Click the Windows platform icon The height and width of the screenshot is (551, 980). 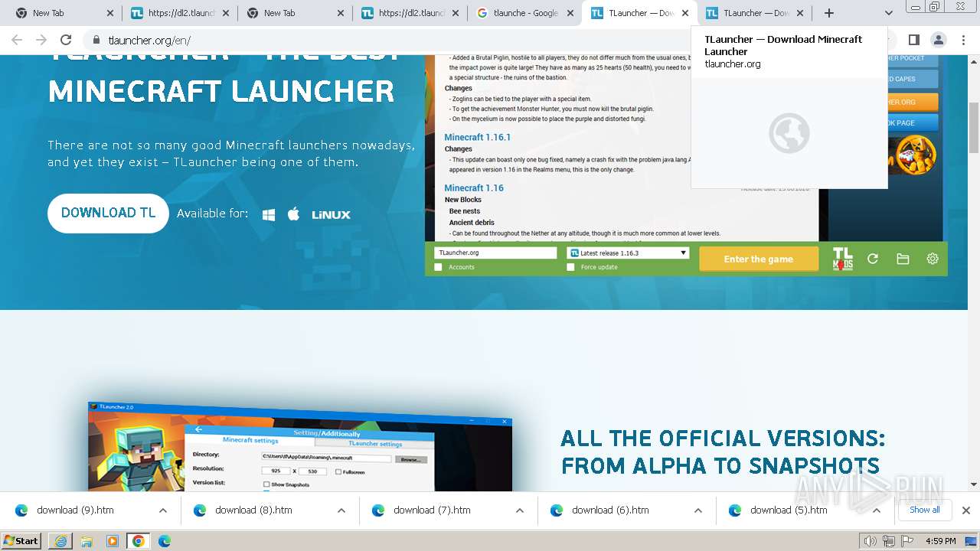(269, 214)
